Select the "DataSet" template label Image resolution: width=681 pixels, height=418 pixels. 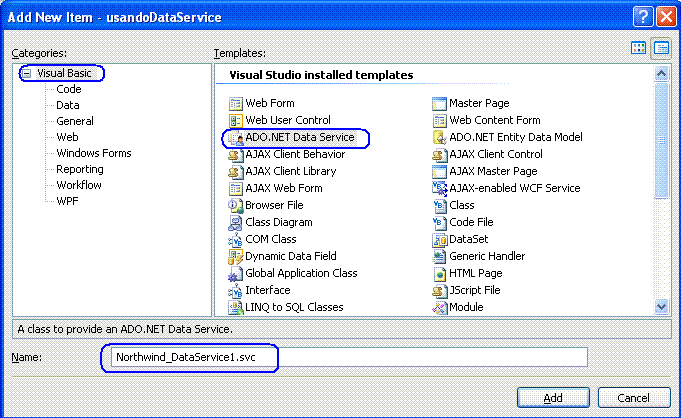coord(469,239)
